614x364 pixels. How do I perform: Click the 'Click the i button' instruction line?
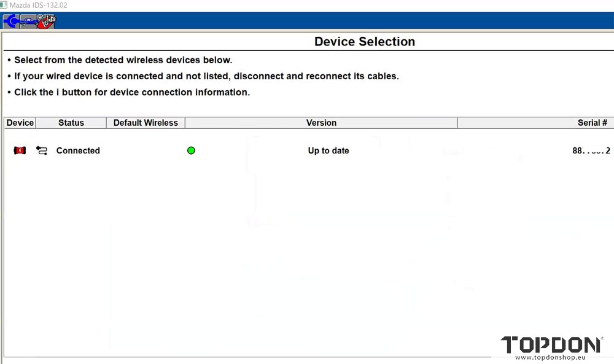point(132,92)
